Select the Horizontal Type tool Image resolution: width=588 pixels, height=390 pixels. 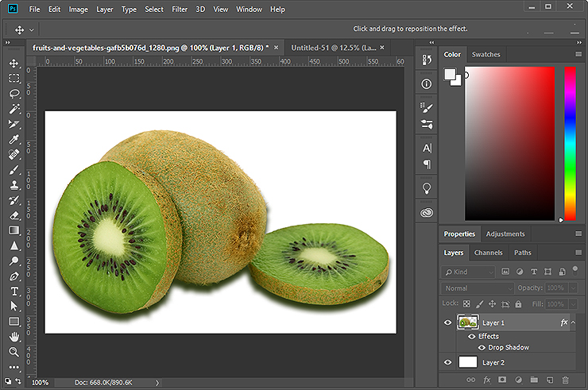click(14, 291)
